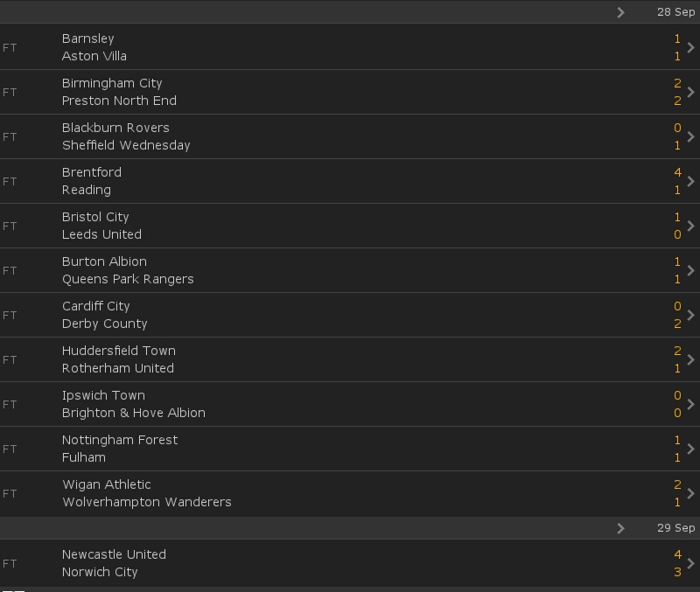The height and width of the screenshot is (592, 700).
Task: Open Cardiff City vs Derby chevron
Action: (690, 315)
